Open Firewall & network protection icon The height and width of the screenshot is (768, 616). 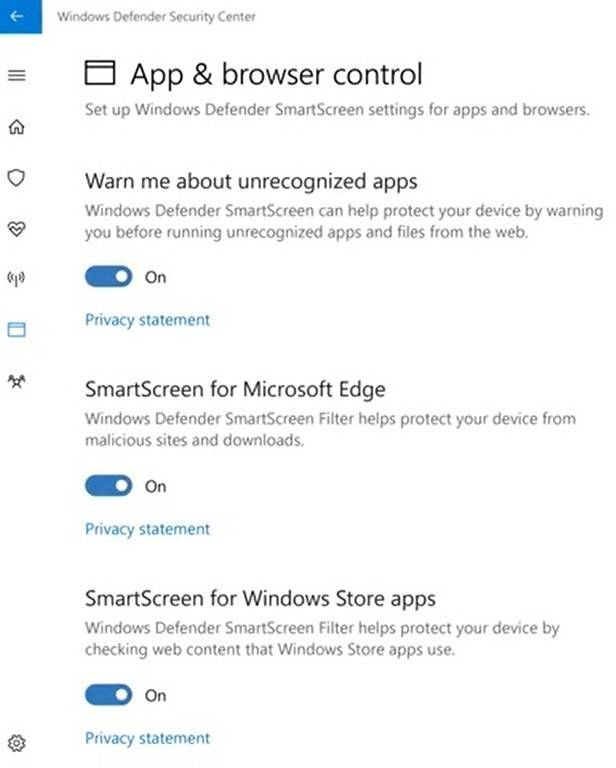16,279
